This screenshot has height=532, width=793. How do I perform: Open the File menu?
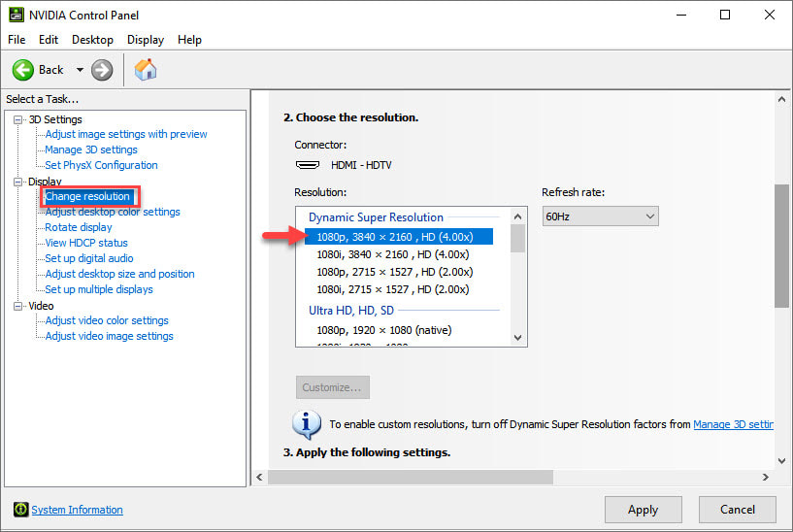coord(17,40)
